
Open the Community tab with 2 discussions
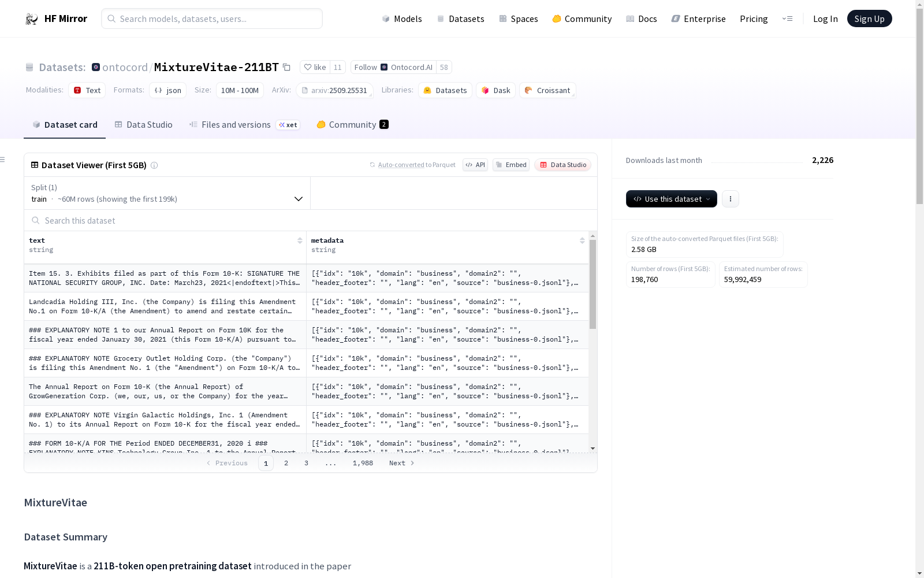(352, 125)
